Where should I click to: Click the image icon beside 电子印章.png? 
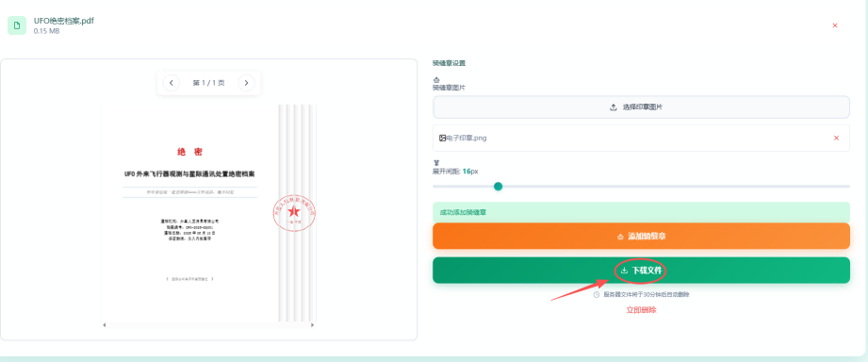pyautogui.click(x=442, y=138)
